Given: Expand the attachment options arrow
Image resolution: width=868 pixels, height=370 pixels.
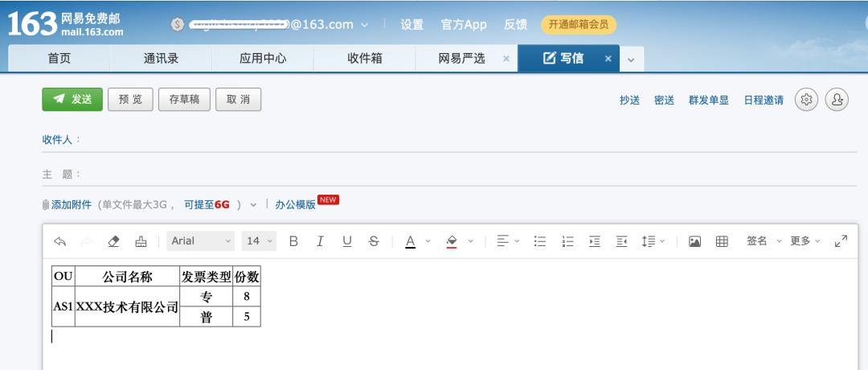Looking at the screenshot, I should pos(253,205).
